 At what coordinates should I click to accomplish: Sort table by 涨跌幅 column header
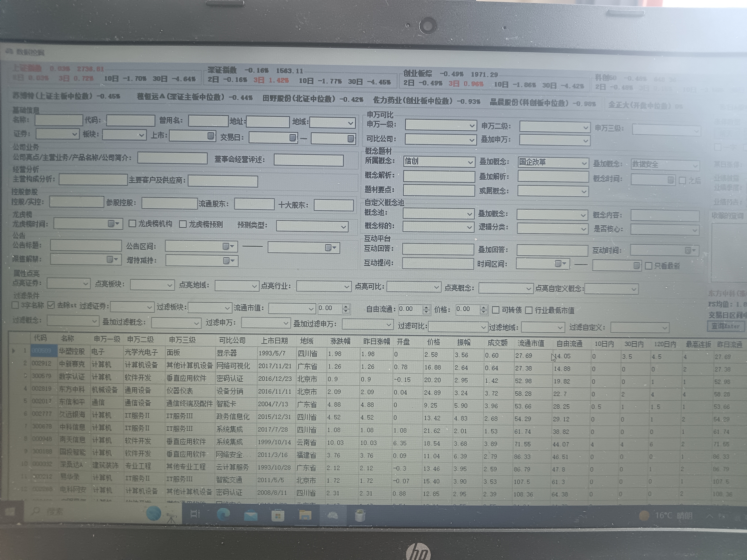click(x=340, y=341)
